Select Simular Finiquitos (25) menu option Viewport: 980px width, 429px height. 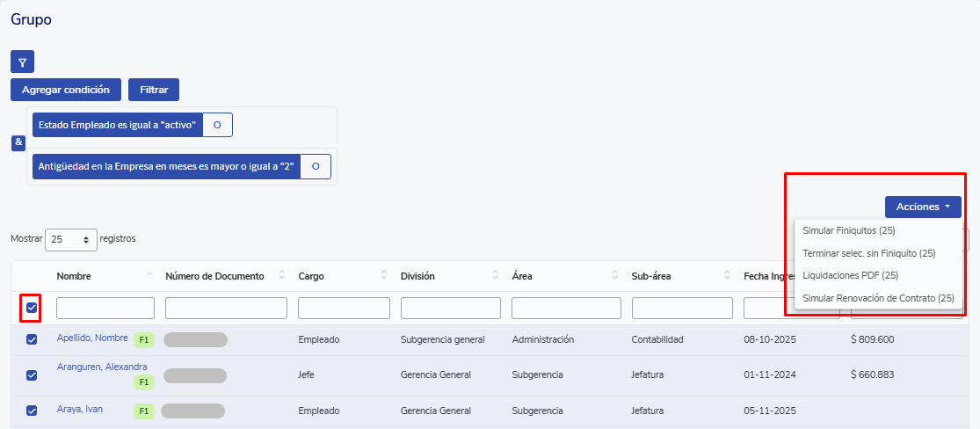point(848,230)
